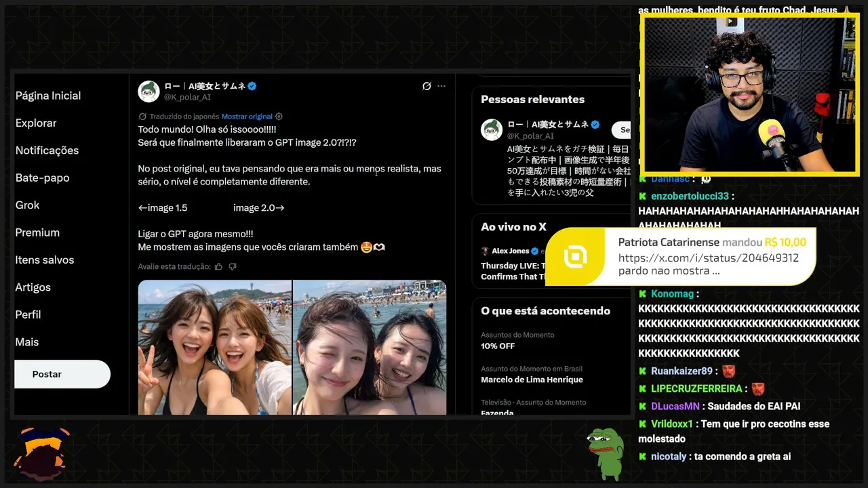Click the 'R$ 10,00' donation amount
868x488 pixels.
tap(785, 243)
